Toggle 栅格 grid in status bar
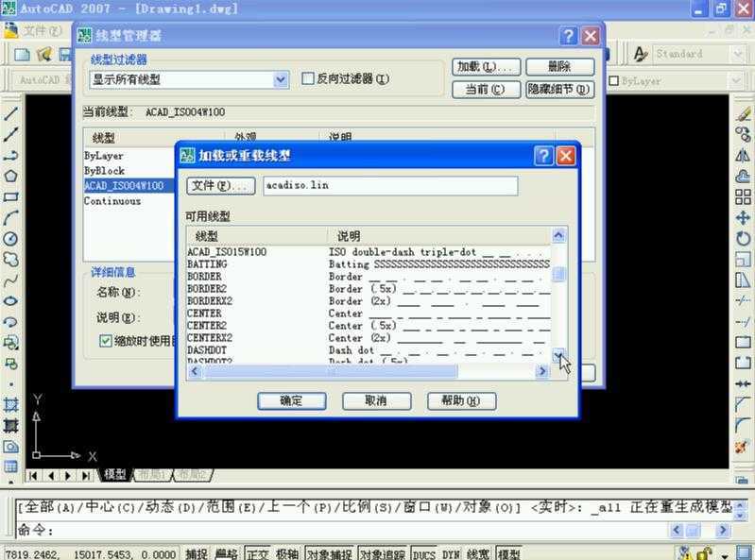The height and width of the screenshot is (560, 755). pos(226,554)
